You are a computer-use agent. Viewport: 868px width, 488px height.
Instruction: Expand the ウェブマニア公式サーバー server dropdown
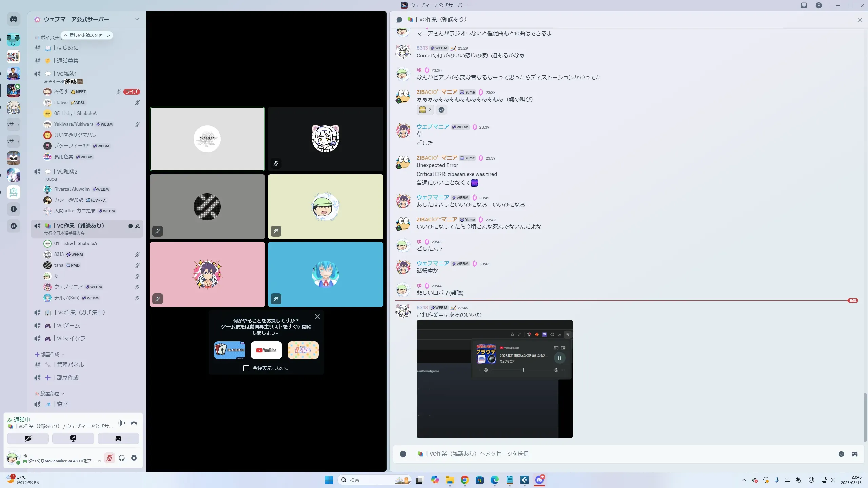point(137,19)
